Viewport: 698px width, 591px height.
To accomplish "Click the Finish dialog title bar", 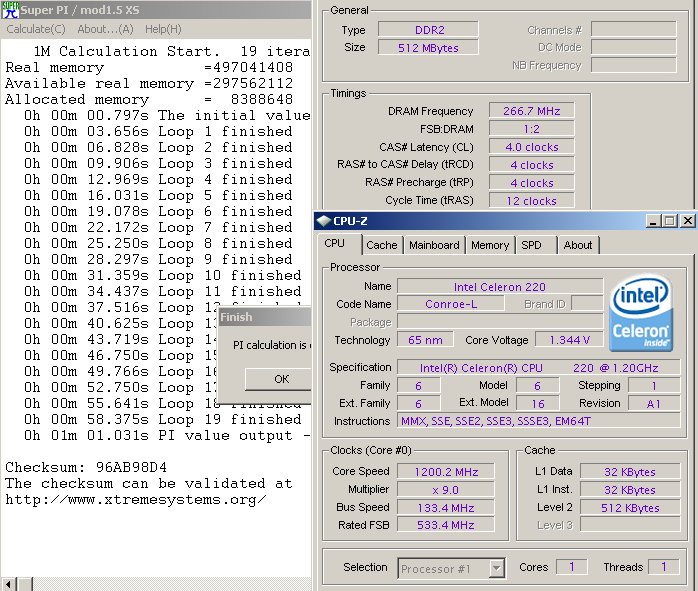I will click(265, 317).
